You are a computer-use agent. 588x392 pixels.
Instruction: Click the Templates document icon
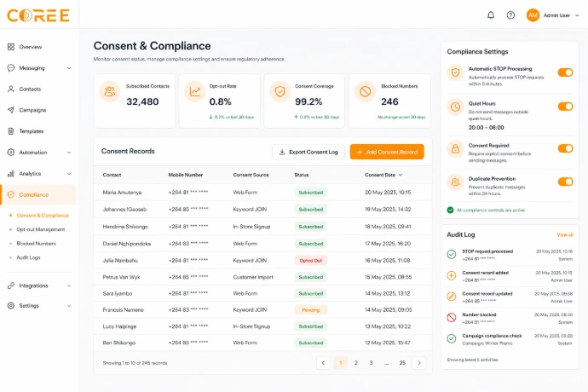point(11,131)
